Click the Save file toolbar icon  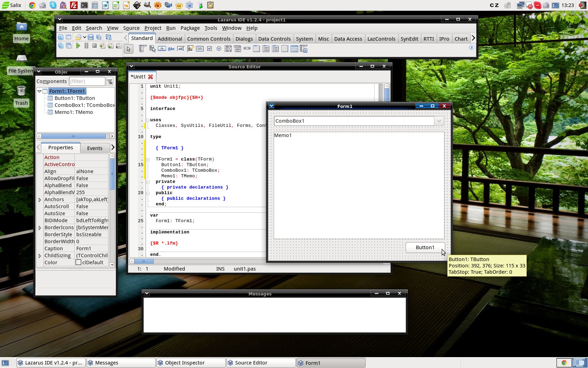tap(91, 37)
